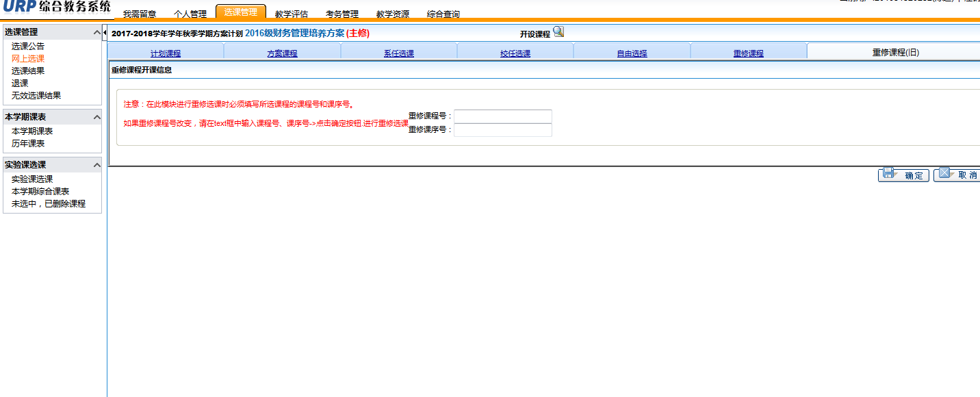
Task: Switch to the 自由选择 tab
Action: click(632, 53)
